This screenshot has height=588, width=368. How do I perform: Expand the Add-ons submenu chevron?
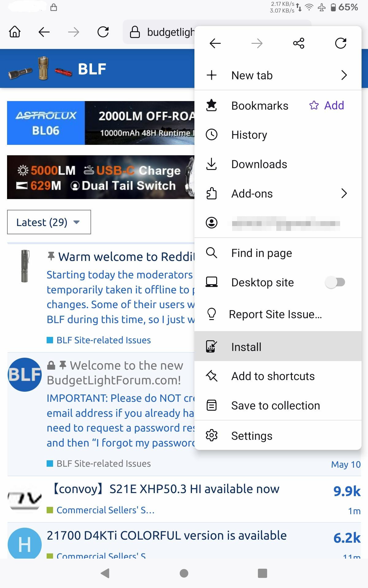[344, 193]
